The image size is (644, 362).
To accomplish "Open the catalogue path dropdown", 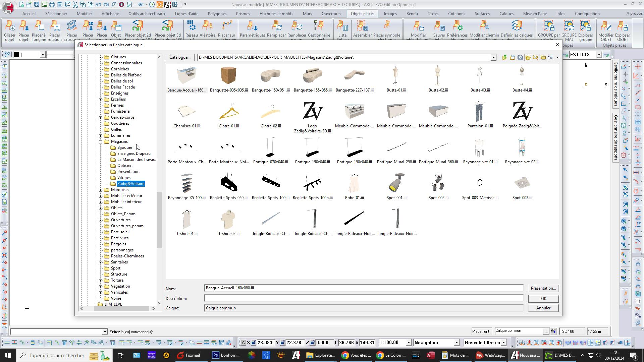I will [493, 58].
